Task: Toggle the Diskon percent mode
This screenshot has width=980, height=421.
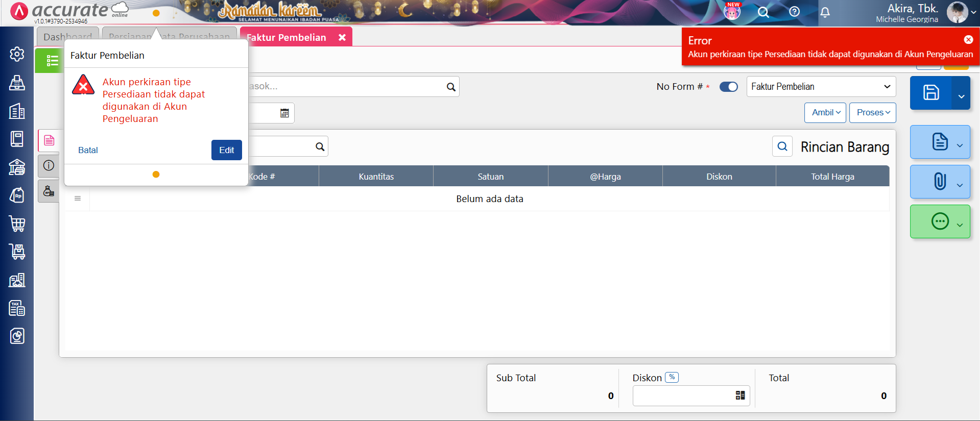Action: point(672,377)
